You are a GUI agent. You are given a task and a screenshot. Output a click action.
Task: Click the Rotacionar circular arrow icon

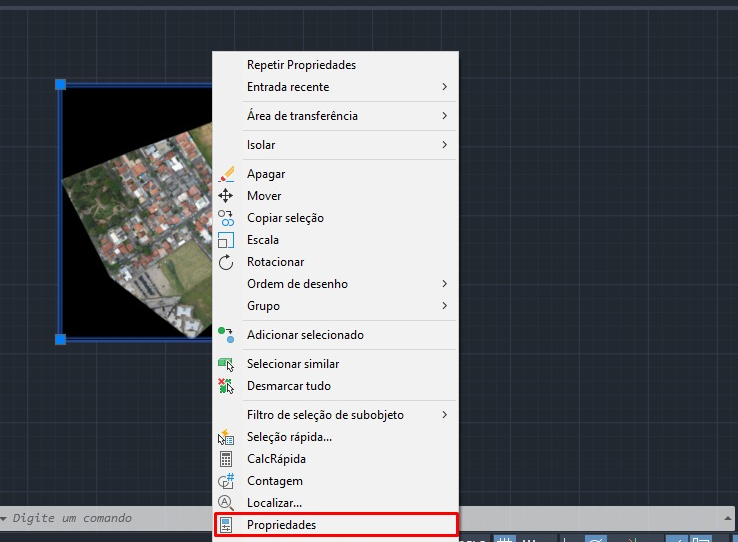[x=226, y=262]
